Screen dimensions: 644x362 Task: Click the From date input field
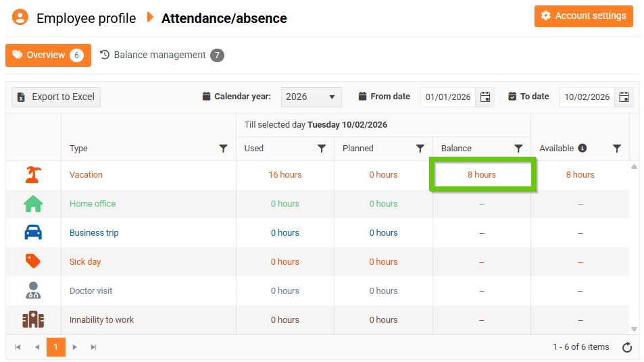[x=447, y=97]
